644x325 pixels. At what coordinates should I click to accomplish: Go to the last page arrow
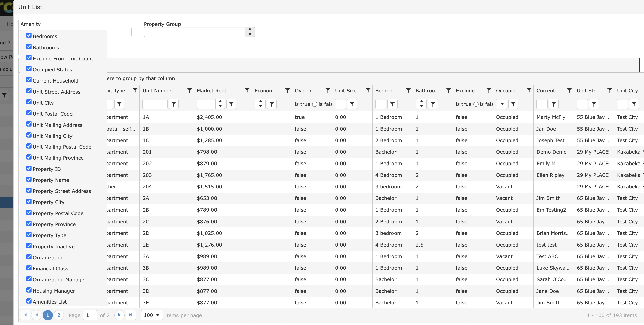130,315
